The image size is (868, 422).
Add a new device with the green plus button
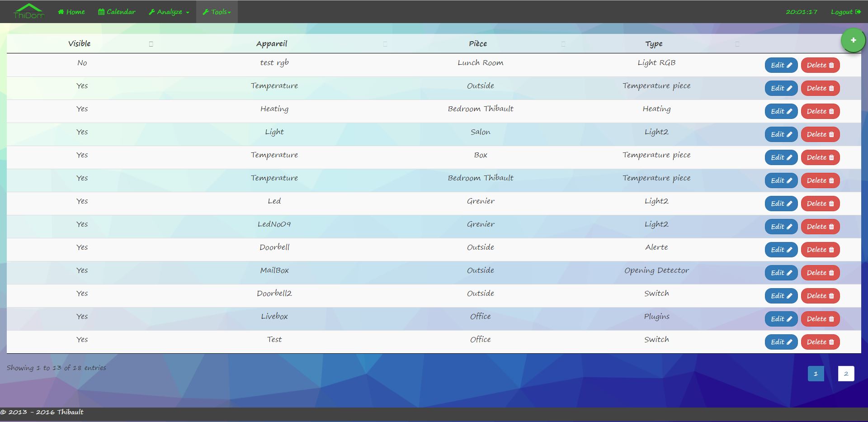(853, 40)
